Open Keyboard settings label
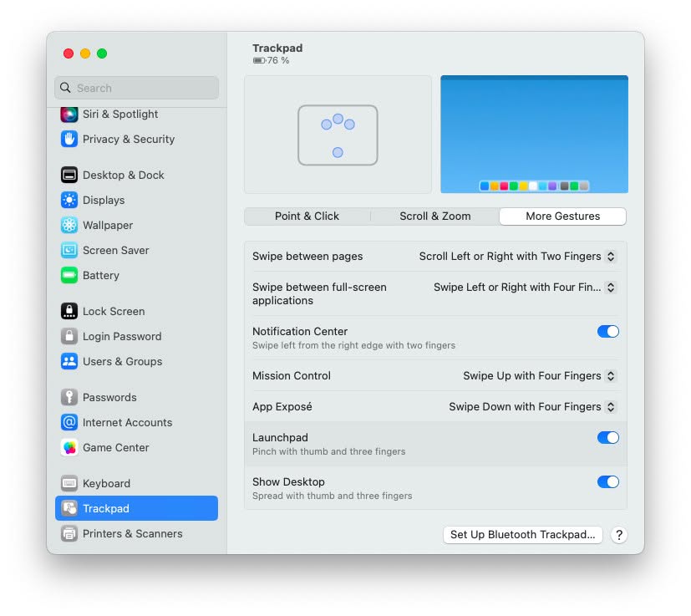 click(x=107, y=484)
